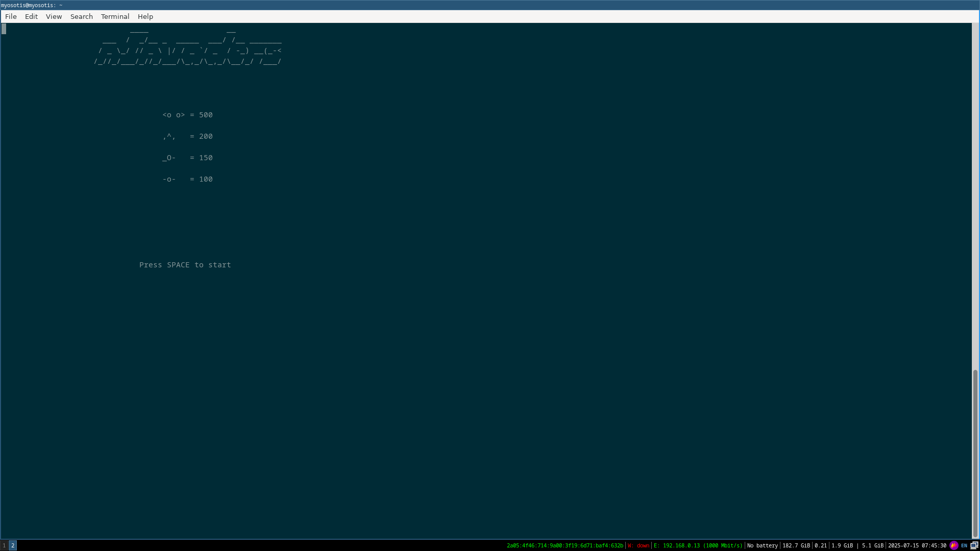This screenshot has height=551, width=980.
Task: Click the No battery status indicator
Action: point(762,545)
